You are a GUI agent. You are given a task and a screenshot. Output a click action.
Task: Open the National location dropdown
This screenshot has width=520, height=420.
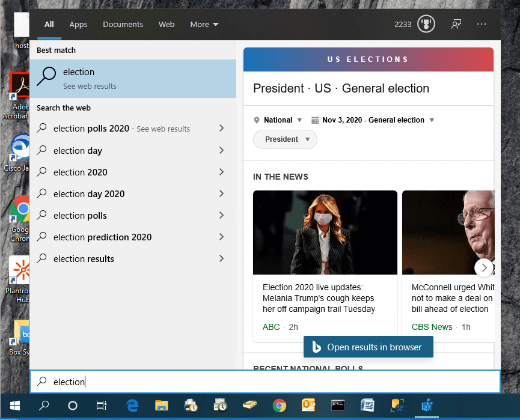point(278,120)
